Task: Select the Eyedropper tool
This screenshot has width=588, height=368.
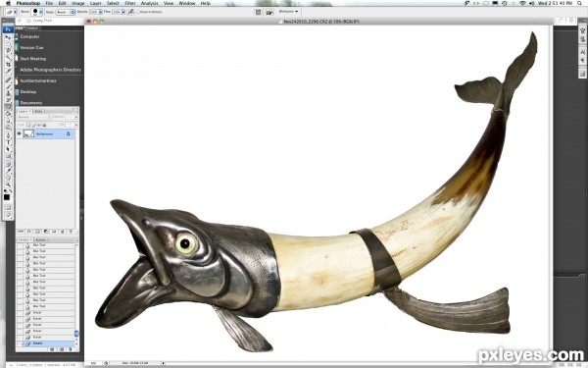Action: (8, 171)
